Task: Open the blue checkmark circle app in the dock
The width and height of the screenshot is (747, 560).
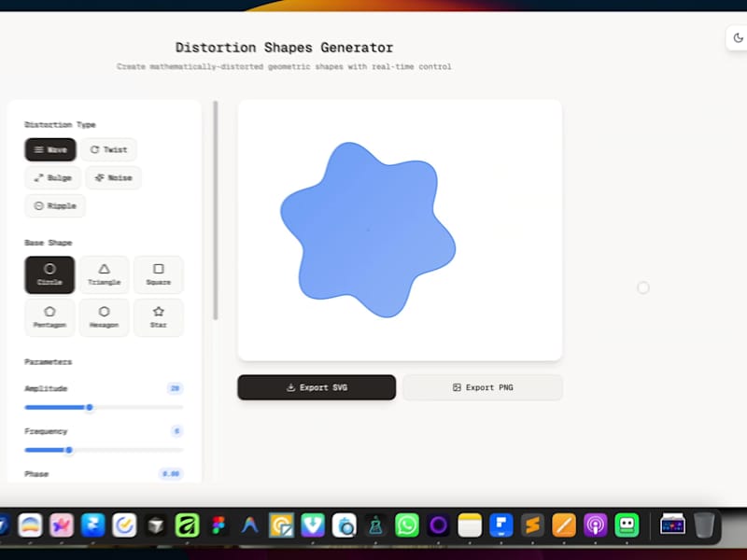Action: tap(124, 525)
